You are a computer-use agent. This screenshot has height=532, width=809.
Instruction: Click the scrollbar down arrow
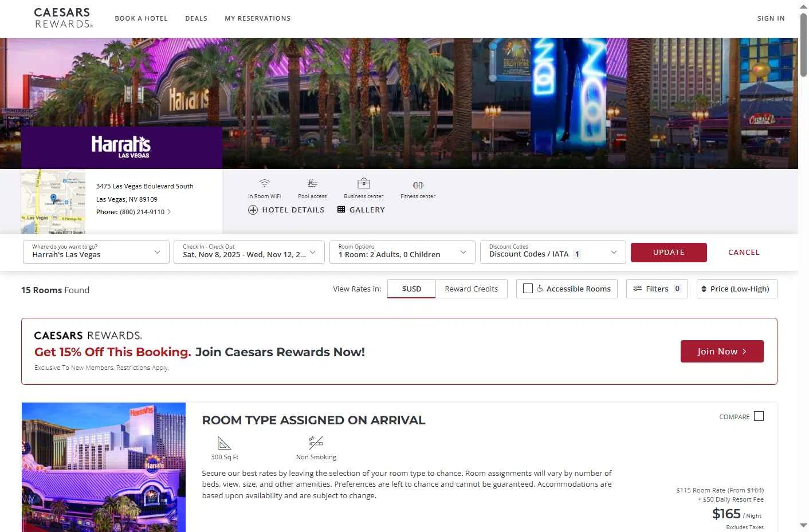pyautogui.click(x=803, y=525)
